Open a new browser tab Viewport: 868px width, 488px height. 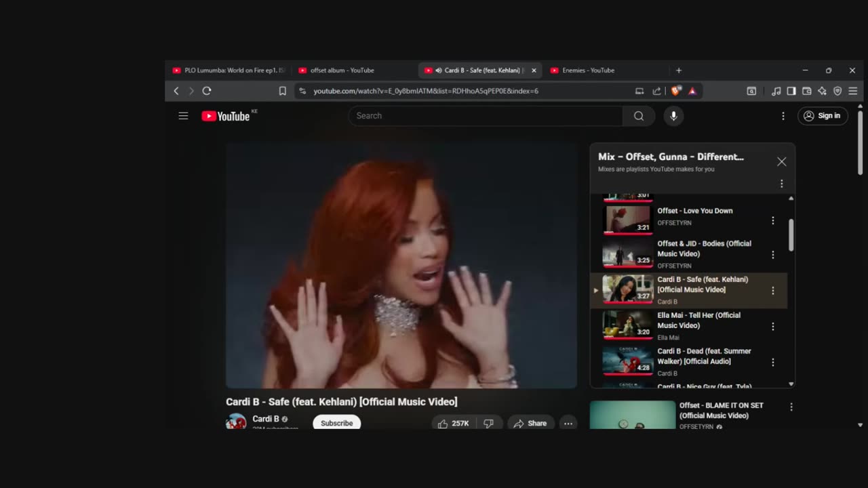pos(679,70)
